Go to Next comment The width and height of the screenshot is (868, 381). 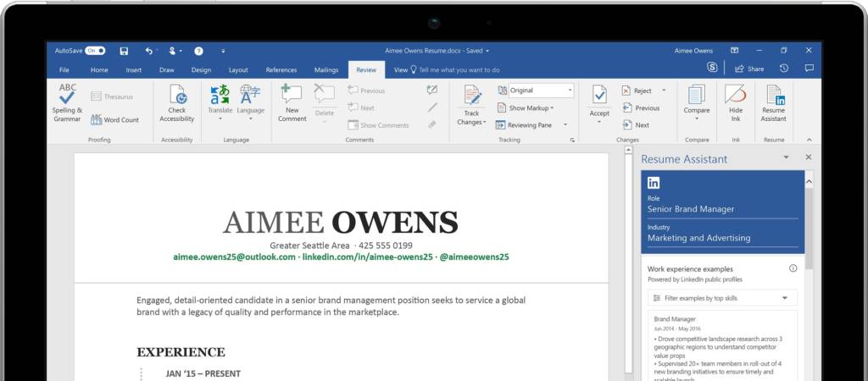pyautogui.click(x=361, y=108)
